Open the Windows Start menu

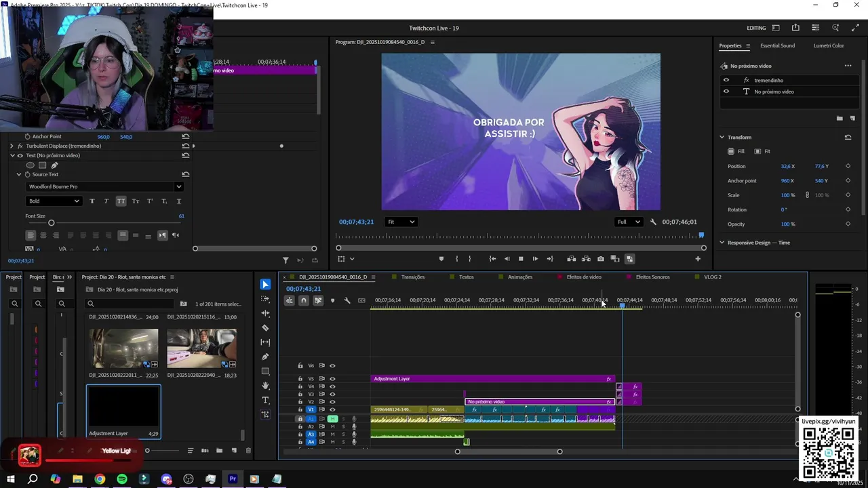click(x=11, y=479)
